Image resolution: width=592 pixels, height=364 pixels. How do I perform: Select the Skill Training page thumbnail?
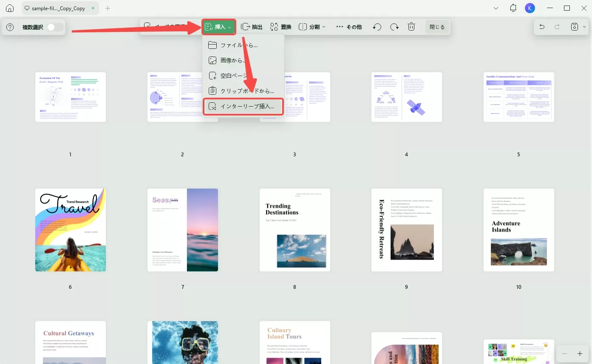click(x=519, y=351)
